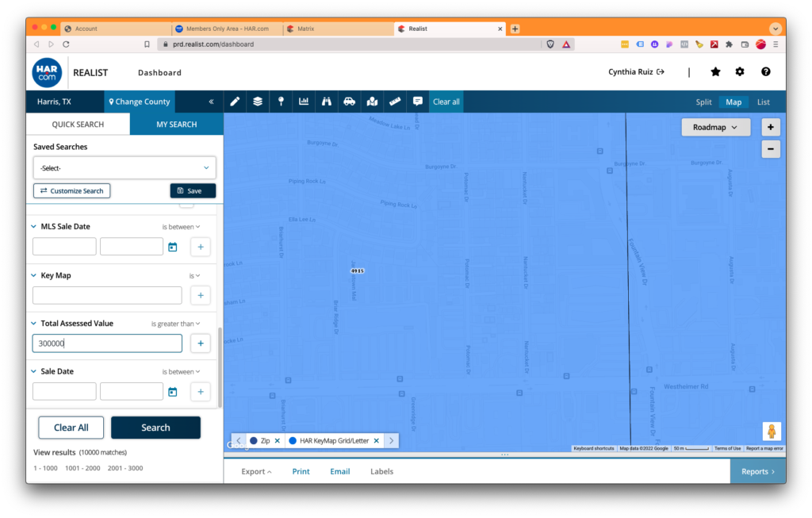This screenshot has height=518, width=812.
Task: Click HAR KeyMap layer color dot
Action: tap(293, 441)
